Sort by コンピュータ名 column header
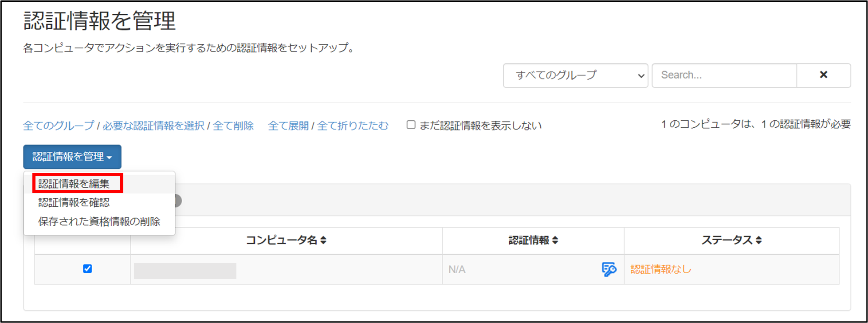 pos(286,240)
